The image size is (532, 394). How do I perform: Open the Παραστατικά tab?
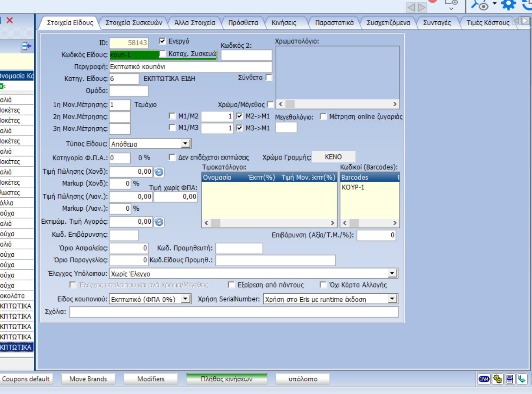[x=334, y=23]
